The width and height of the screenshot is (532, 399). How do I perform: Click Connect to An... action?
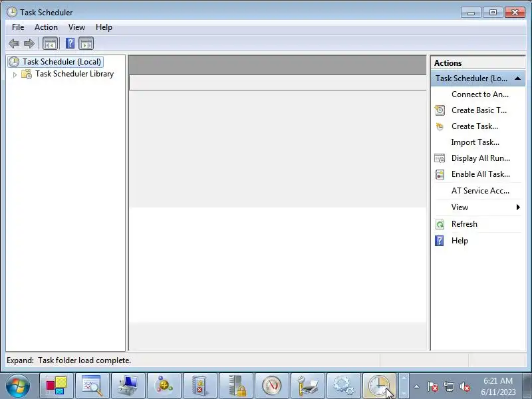(x=479, y=94)
